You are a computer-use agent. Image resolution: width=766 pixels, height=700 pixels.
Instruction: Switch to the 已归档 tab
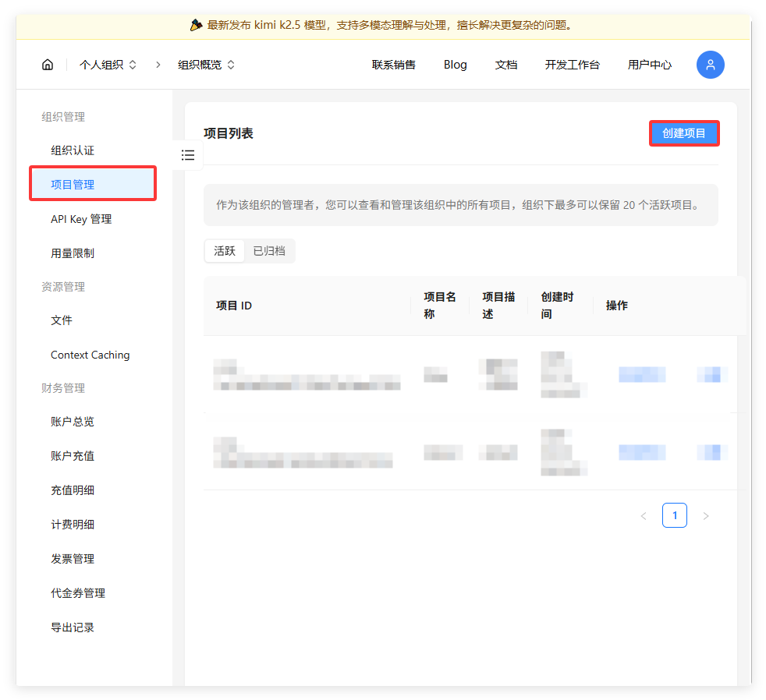coord(269,251)
